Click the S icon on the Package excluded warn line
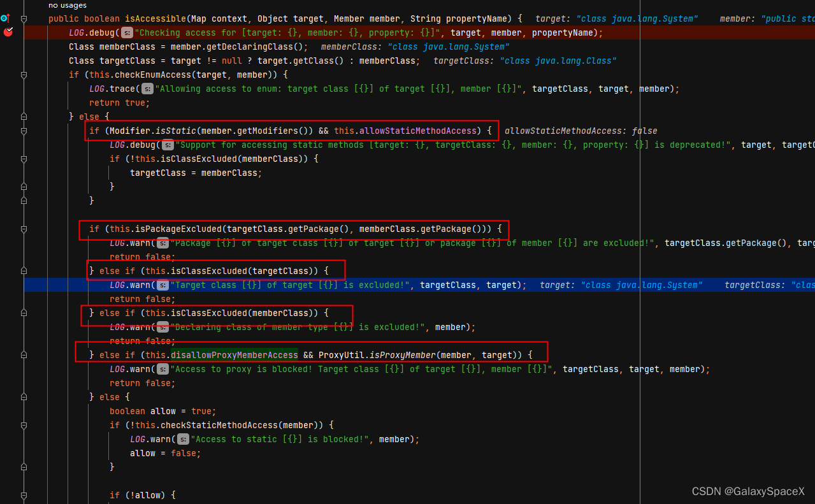Image resolution: width=815 pixels, height=504 pixels. coord(162,243)
